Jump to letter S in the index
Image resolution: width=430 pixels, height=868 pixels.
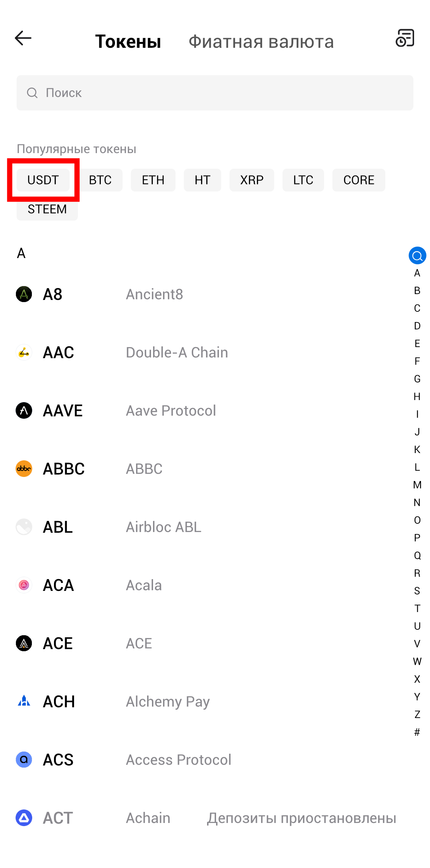point(417,591)
